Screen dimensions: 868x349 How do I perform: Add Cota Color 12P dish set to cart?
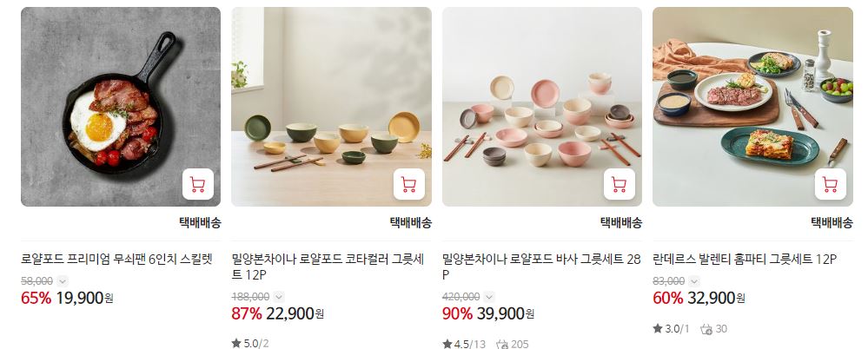click(408, 184)
